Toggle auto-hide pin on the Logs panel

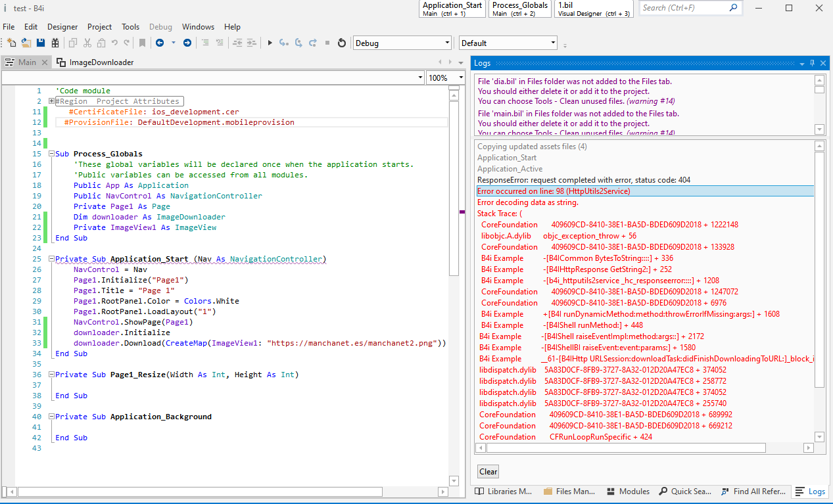pyautogui.click(x=812, y=63)
